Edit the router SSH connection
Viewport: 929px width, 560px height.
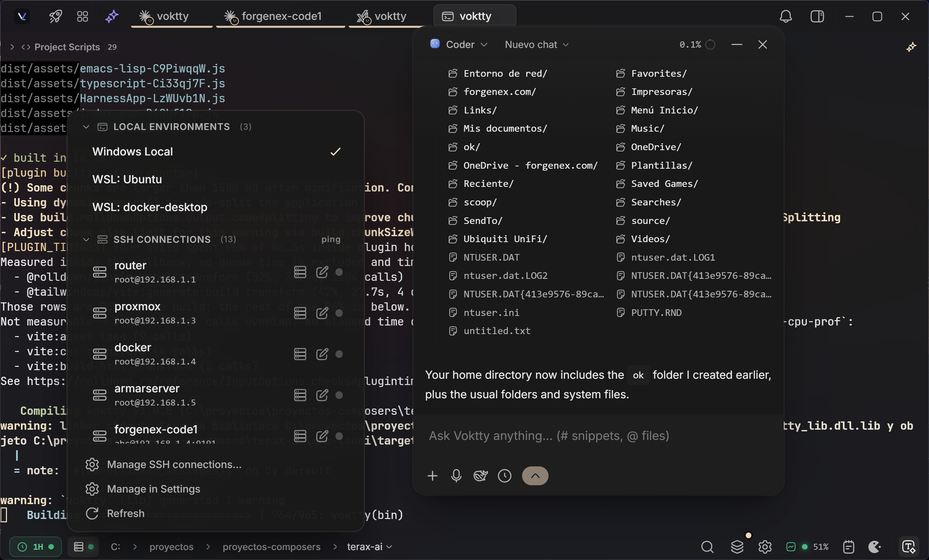click(x=322, y=272)
